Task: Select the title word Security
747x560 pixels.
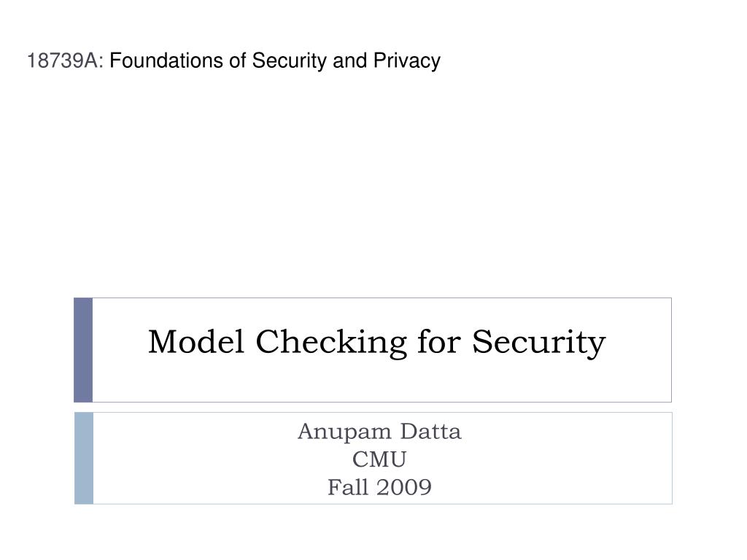Action: pyautogui.click(x=538, y=343)
